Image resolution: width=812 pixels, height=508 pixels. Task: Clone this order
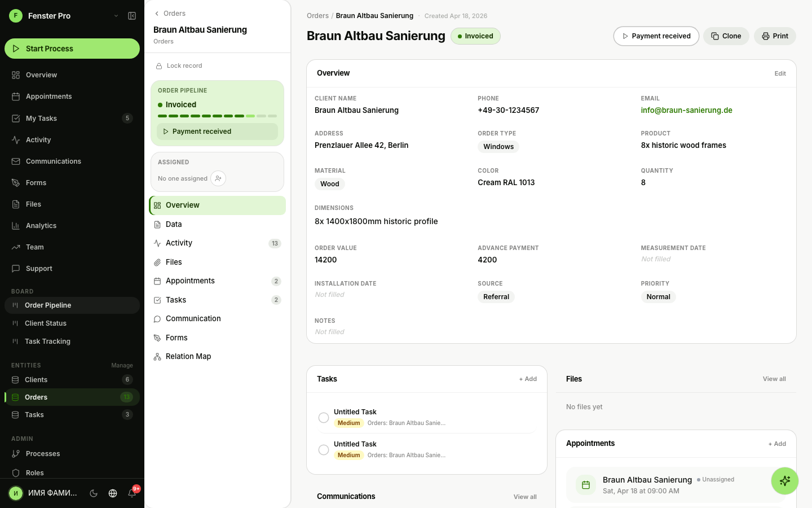tap(726, 36)
